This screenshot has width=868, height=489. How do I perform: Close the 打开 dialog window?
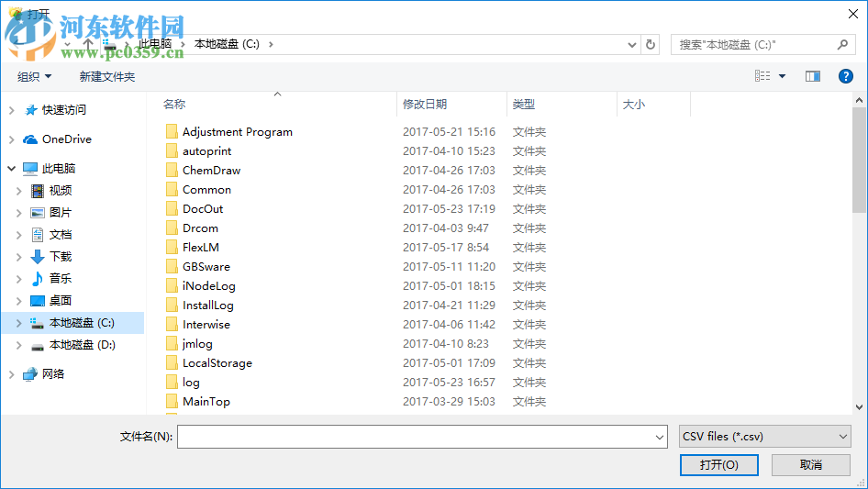[x=853, y=14]
